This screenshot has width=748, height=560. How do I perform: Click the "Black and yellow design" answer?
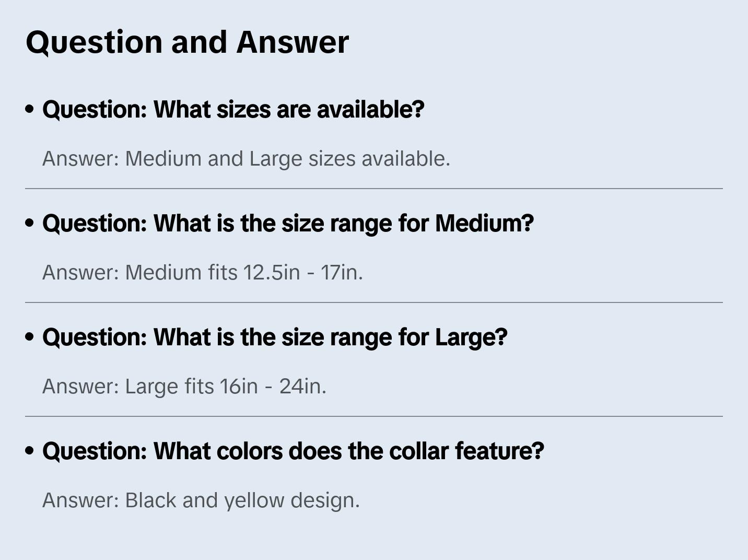(x=201, y=500)
